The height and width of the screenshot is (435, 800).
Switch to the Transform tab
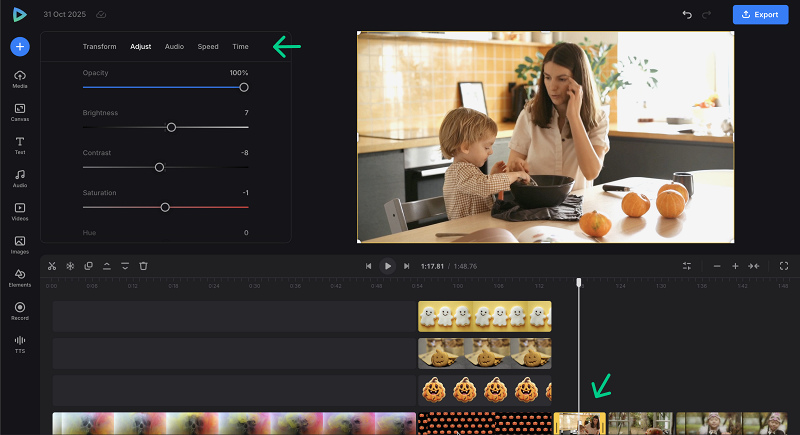click(99, 47)
